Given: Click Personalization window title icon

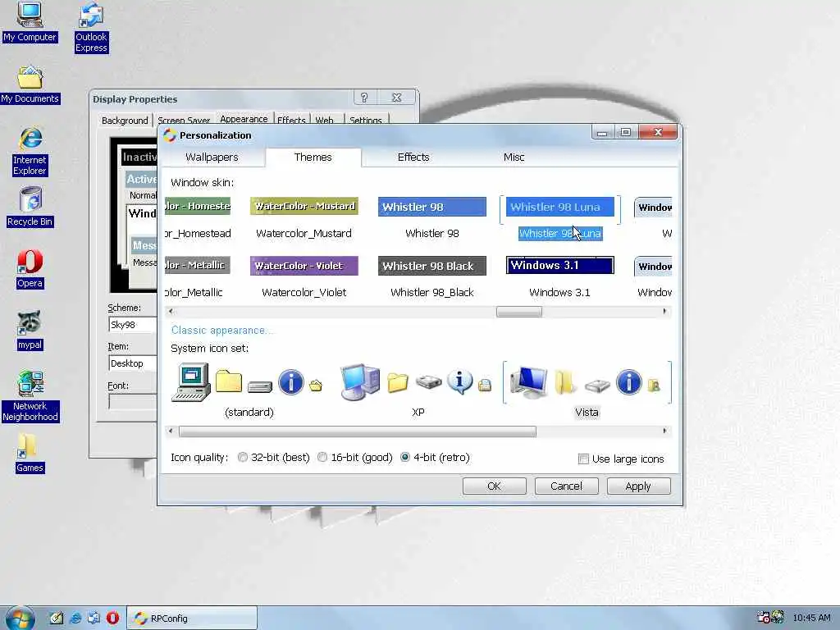Looking at the screenshot, I should click(x=170, y=135).
